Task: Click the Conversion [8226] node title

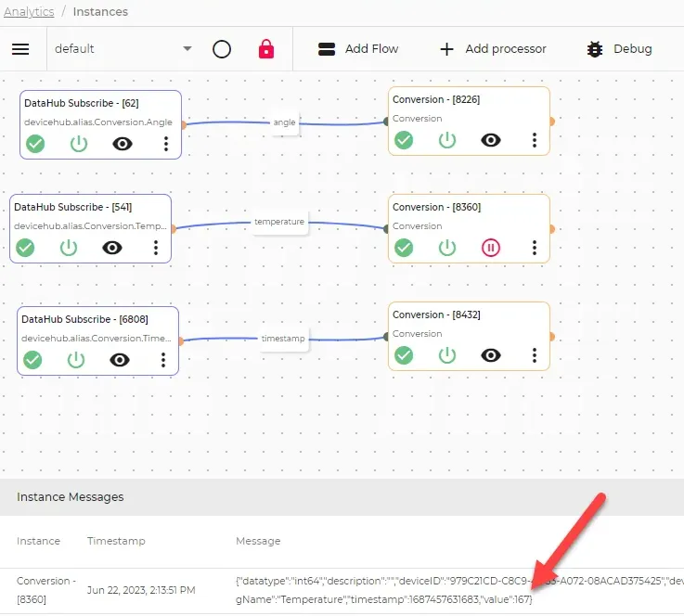Action: pyautogui.click(x=436, y=99)
